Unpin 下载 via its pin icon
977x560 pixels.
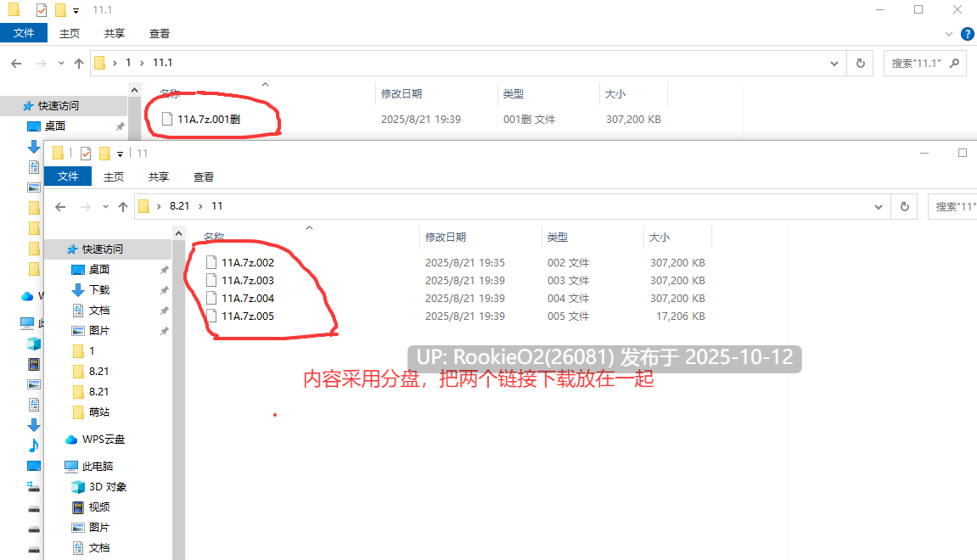pos(164,290)
